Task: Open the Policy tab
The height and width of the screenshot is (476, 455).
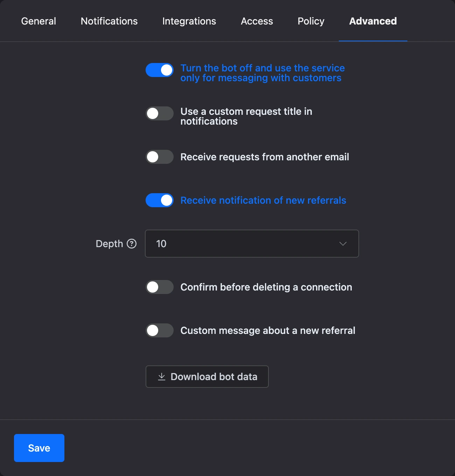Action: point(311,21)
